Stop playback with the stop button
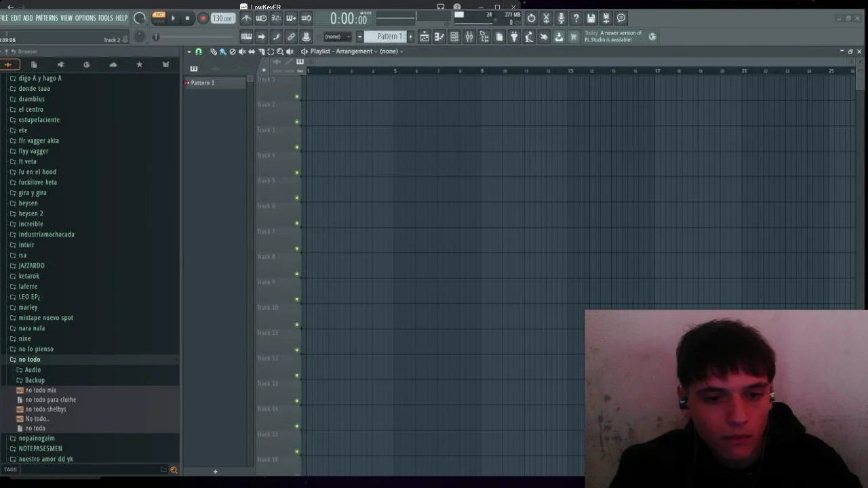Image resolution: width=868 pixels, height=488 pixels. point(187,18)
